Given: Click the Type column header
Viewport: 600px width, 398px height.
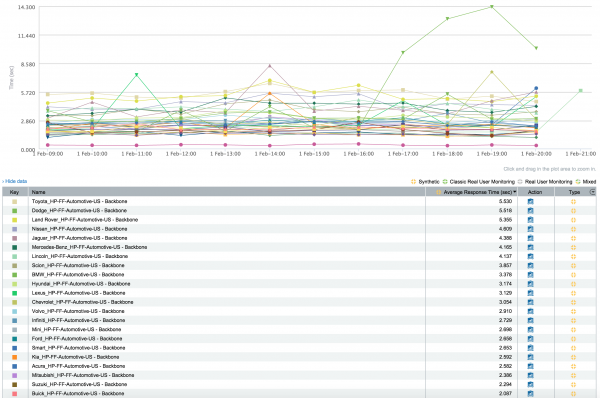Looking at the screenshot, I should click(574, 192).
